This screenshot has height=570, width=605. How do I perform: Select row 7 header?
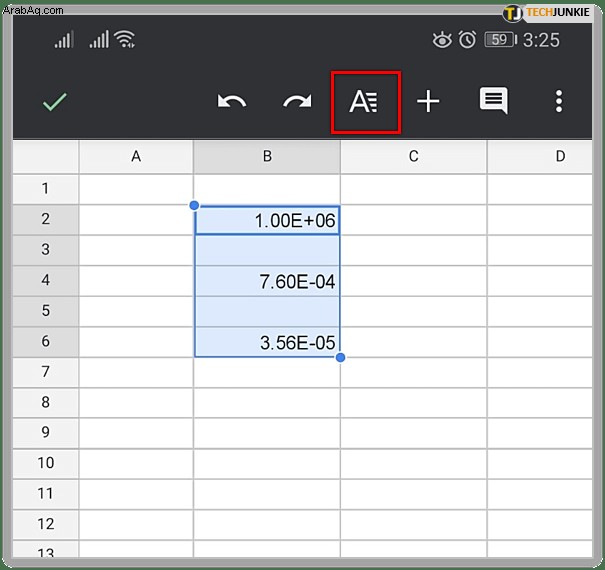click(x=46, y=372)
